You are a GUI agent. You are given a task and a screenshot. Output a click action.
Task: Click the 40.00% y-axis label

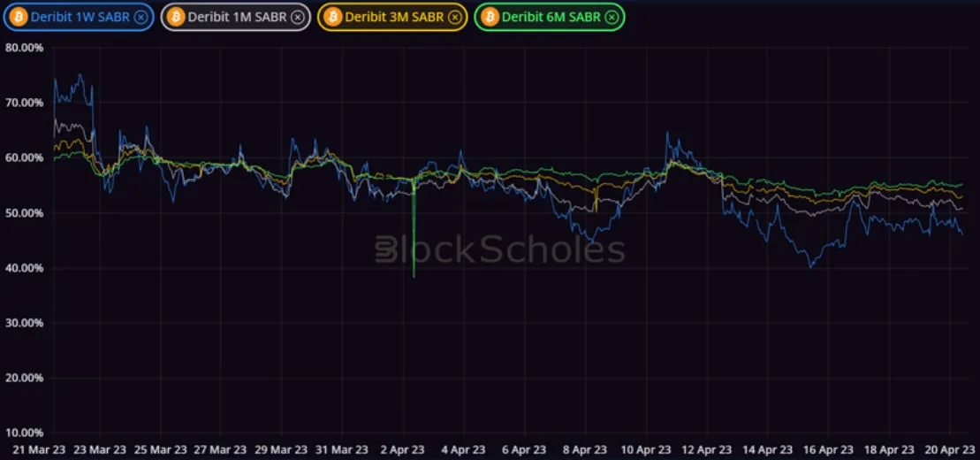[x=23, y=268]
